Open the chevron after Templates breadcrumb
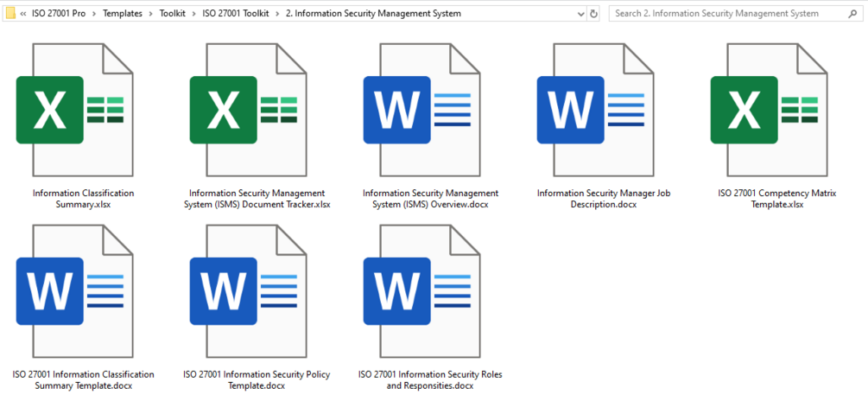 click(151, 14)
